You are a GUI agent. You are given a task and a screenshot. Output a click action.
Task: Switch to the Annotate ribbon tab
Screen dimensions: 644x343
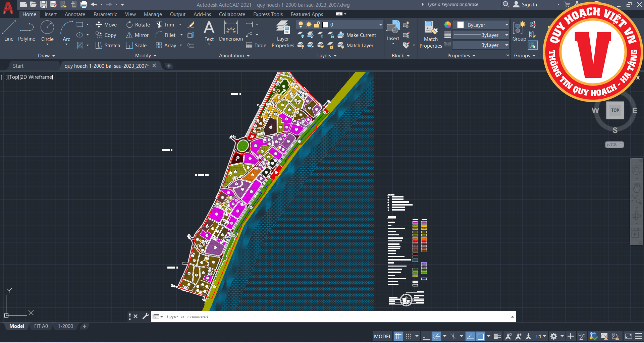tap(75, 14)
